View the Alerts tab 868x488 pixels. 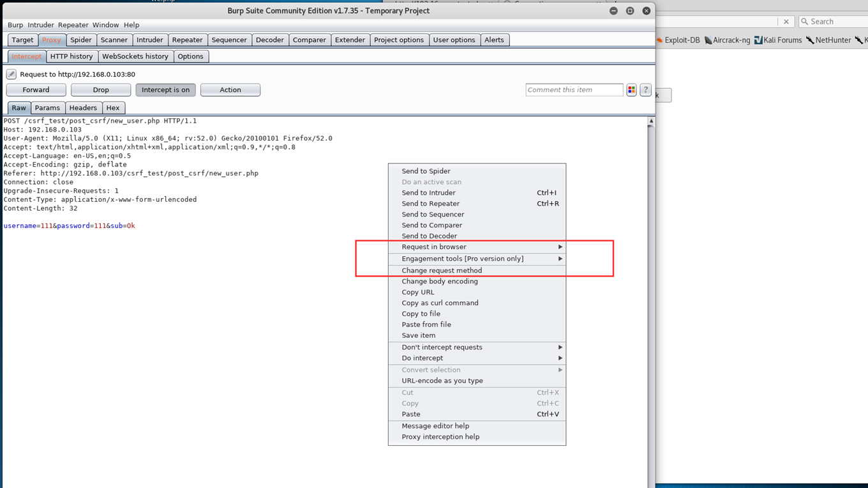(494, 40)
